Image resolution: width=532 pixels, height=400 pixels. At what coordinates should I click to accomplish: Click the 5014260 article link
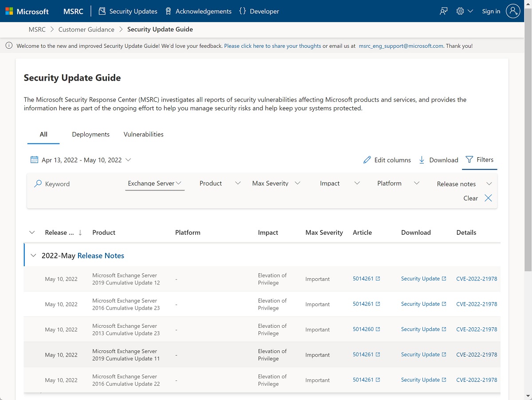tap(364, 329)
